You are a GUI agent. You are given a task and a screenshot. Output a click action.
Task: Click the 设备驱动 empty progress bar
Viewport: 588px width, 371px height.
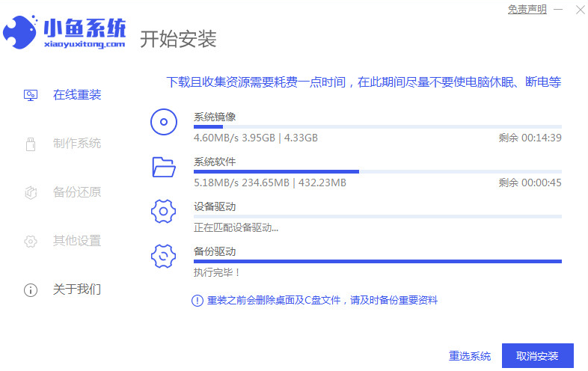tap(378, 216)
